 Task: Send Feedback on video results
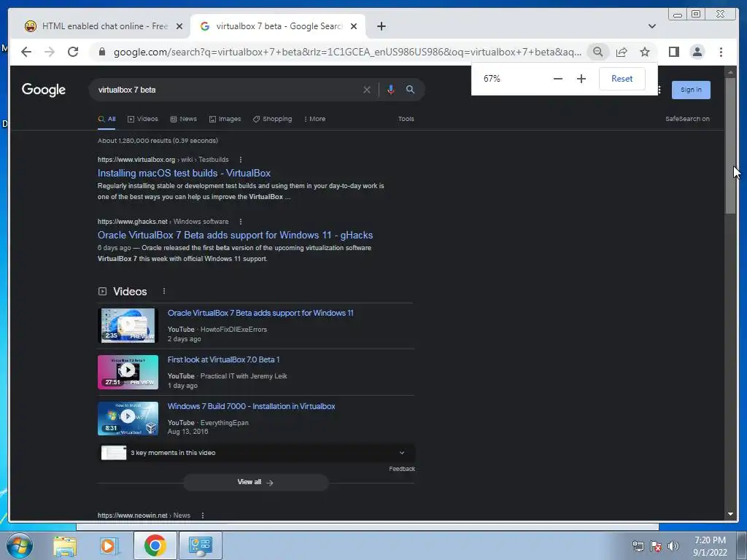(402, 469)
